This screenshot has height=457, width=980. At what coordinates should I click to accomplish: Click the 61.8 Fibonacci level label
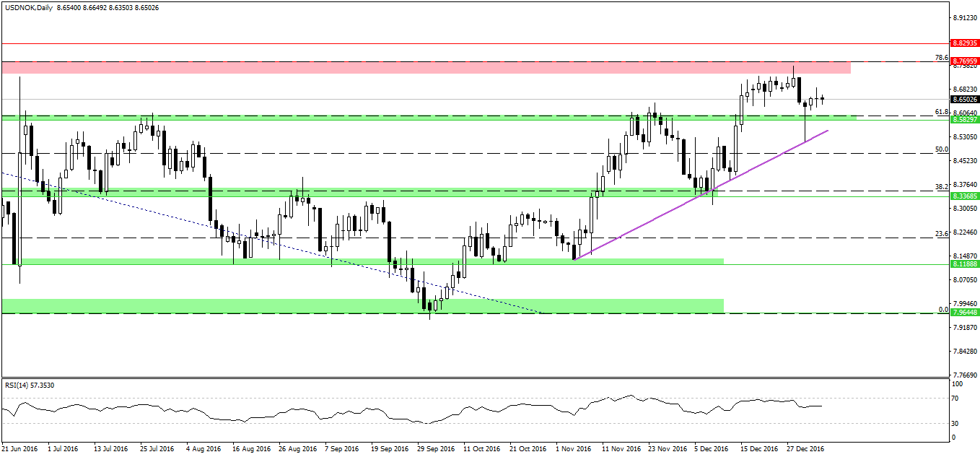click(940, 112)
